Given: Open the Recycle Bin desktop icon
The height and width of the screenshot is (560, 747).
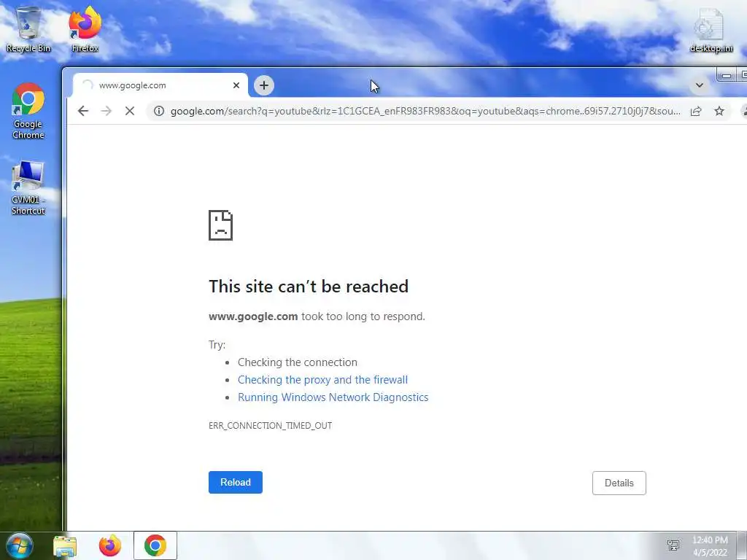Looking at the screenshot, I should [x=28, y=29].
